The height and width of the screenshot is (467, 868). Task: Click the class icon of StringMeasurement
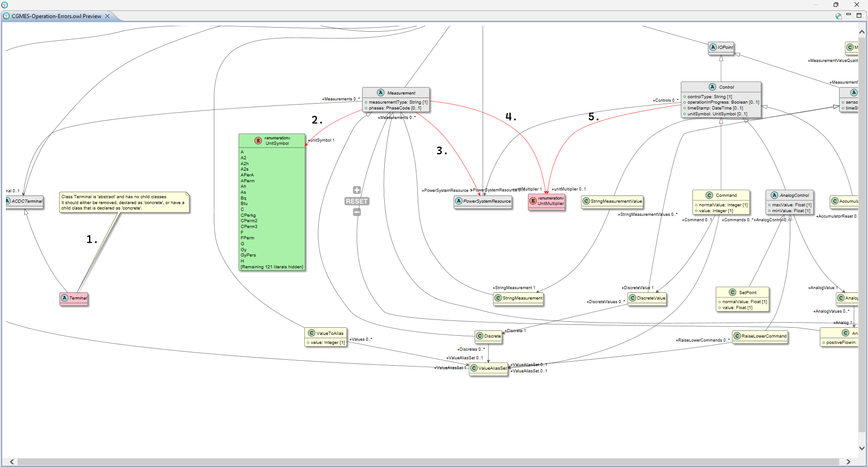(x=498, y=298)
